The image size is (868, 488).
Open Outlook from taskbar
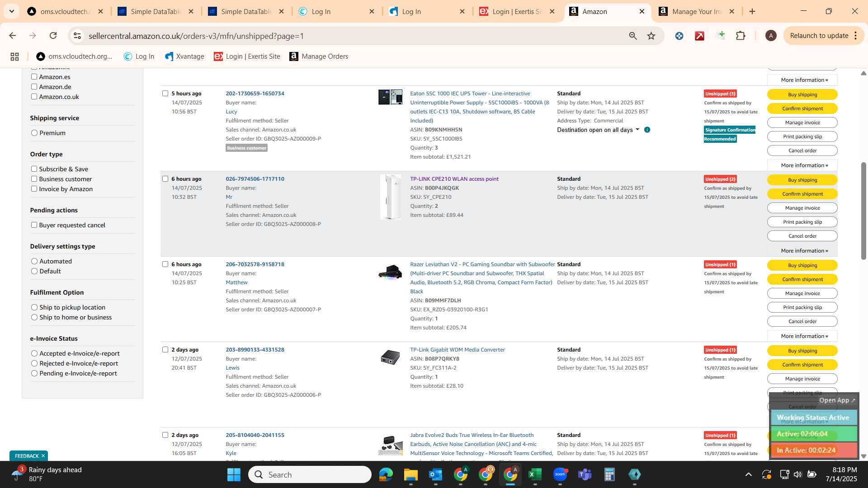435,474
